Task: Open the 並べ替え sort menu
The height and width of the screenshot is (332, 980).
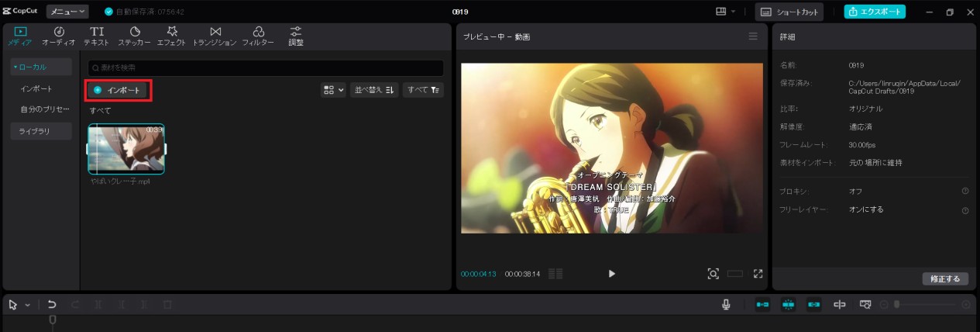Action: [x=375, y=90]
